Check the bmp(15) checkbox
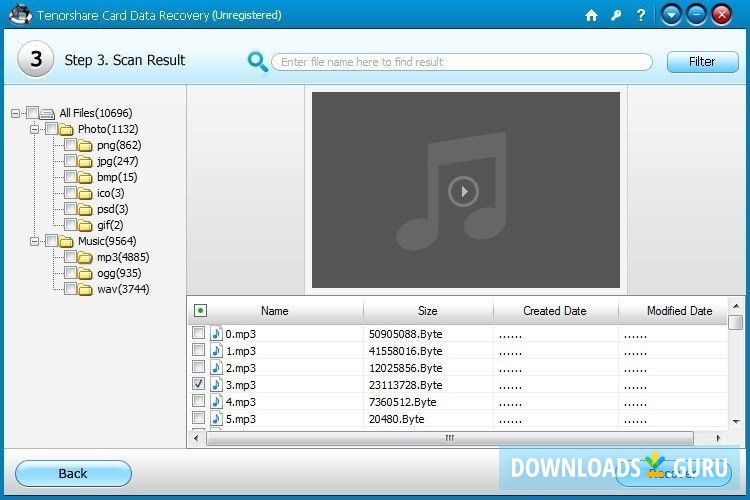This screenshot has height=500, width=750. click(x=70, y=176)
